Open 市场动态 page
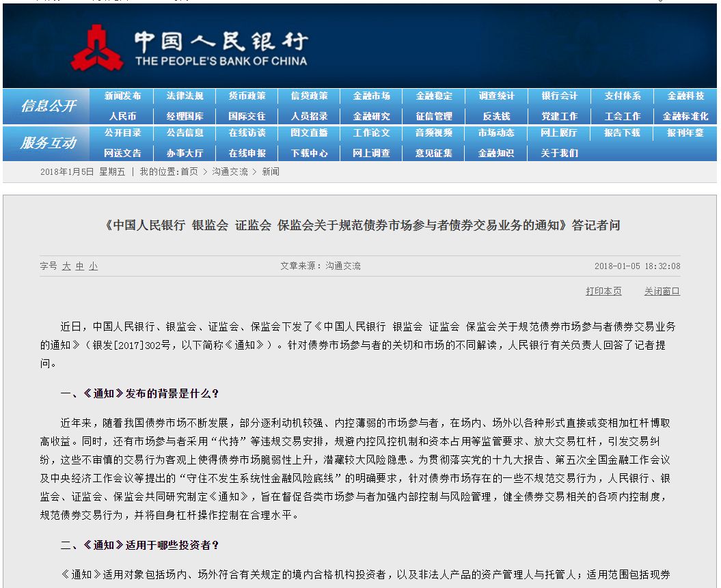 point(497,132)
